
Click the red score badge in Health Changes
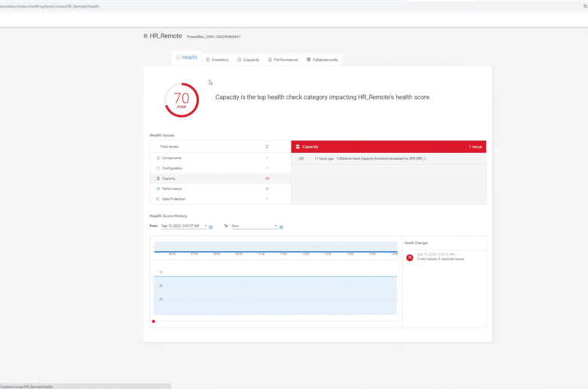(x=409, y=257)
